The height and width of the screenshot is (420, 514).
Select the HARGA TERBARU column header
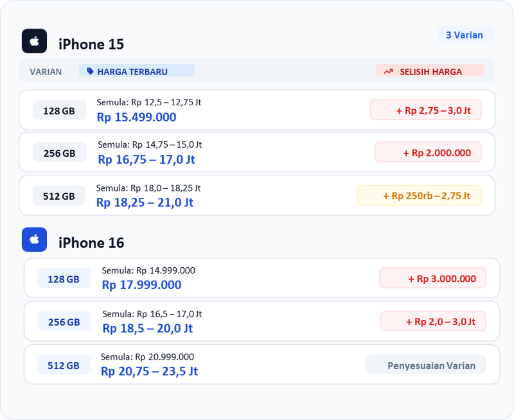tap(137, 71)
